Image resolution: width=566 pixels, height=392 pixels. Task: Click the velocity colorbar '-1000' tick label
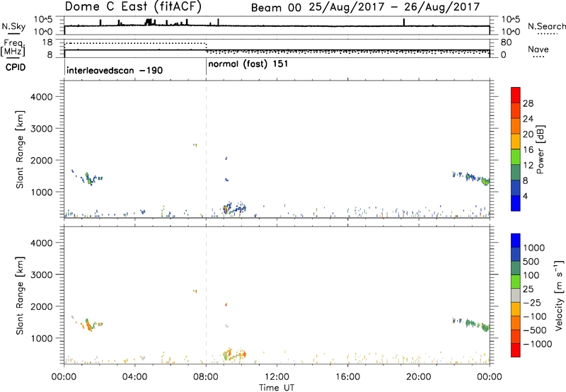coord(538,344)
